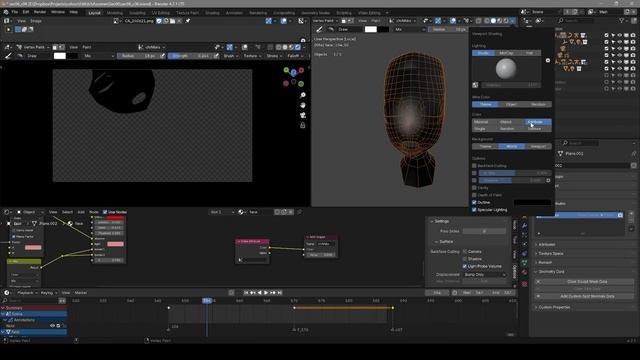The height and width of the screenshot is (360, 640).
Task: Open the Brush settings dropdown
Action: [x=231, y=56]
